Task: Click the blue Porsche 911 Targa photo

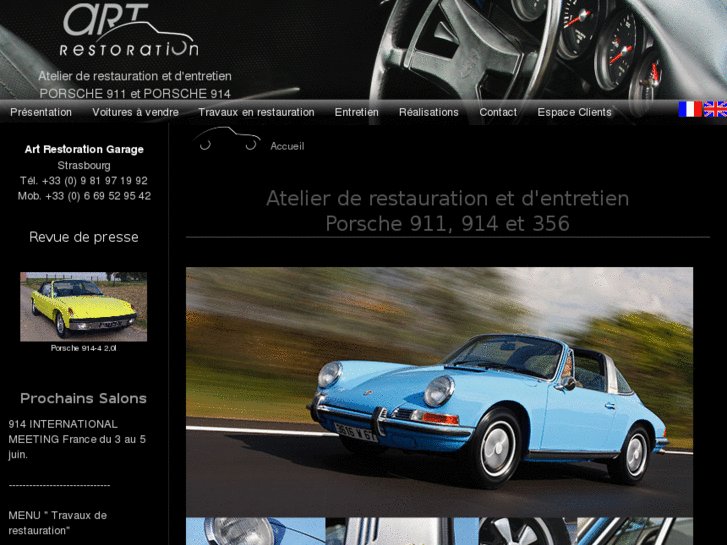Action: click(x=440, y=392)
